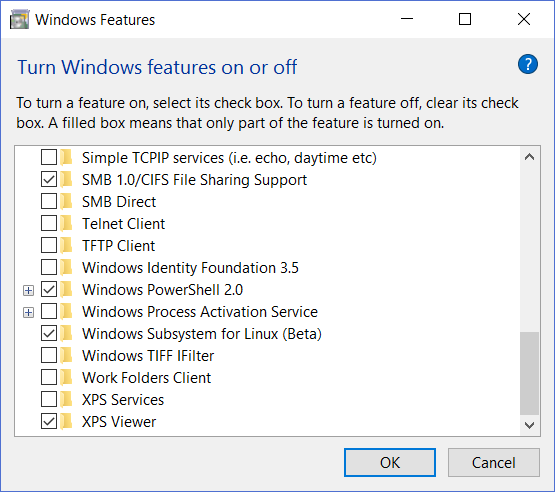This screenshot has width=555, height=492.
Task: Select the Windows Identity Foundation 3.5 item
Action: point(190,268)
